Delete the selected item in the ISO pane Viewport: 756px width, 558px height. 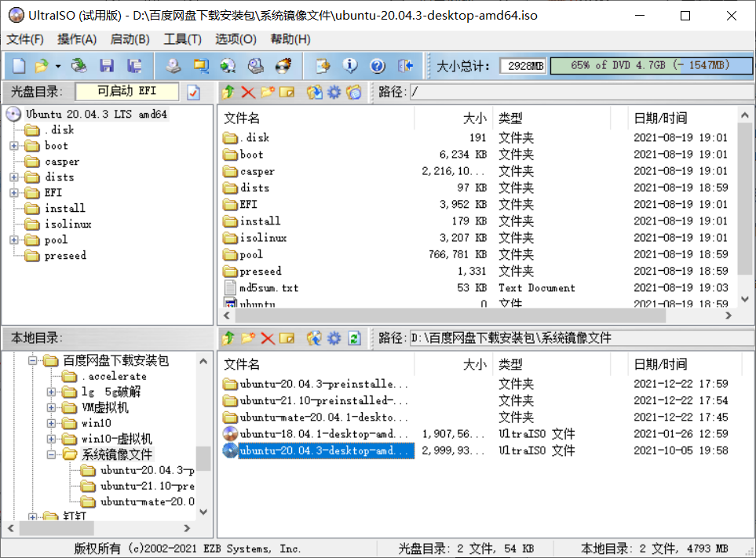(x=248, y=92)
